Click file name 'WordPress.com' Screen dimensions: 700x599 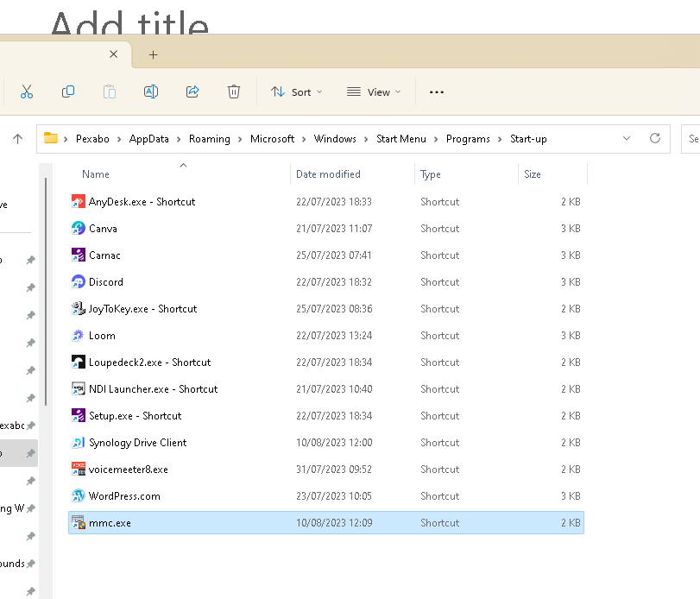click(124, 496)
